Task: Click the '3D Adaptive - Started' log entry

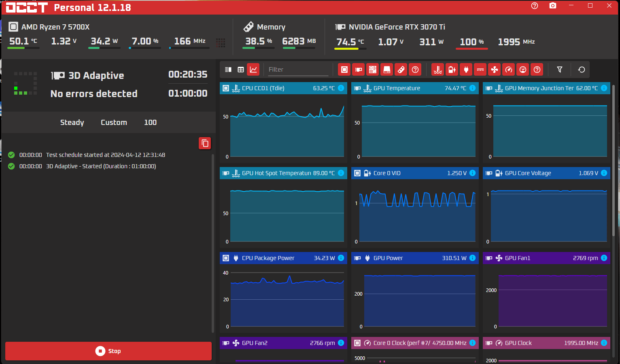Action: [x=101, y=166]
